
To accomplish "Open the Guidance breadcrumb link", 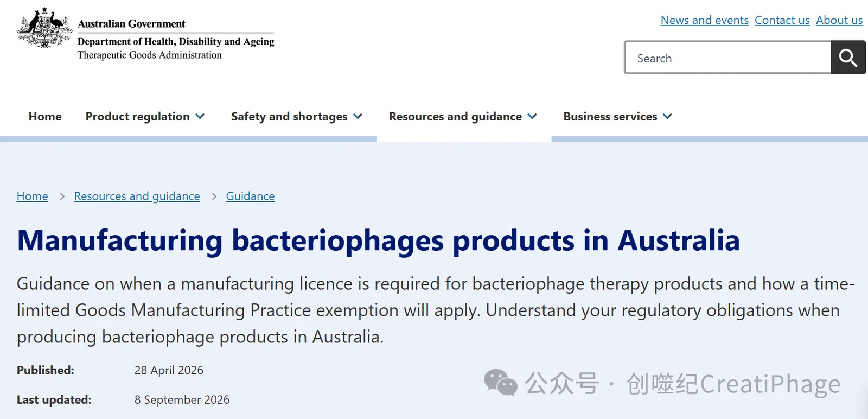I will click(250, 196).
